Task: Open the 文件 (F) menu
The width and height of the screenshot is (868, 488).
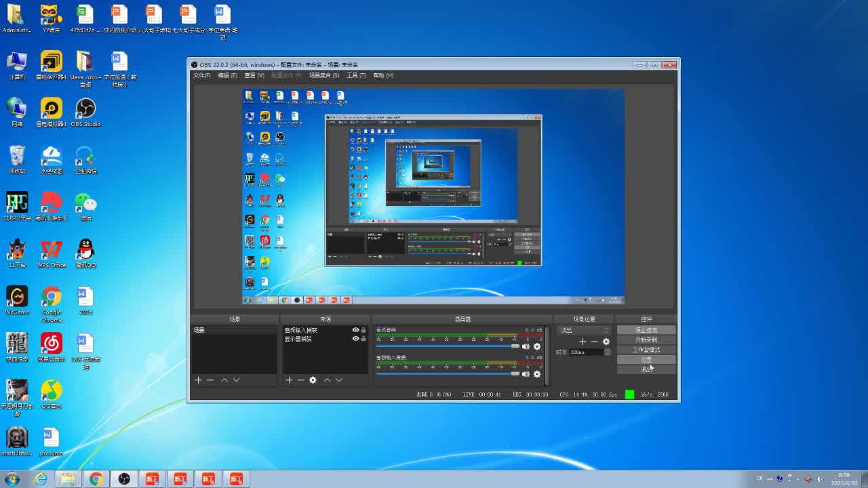Action: click(x=202, y=75)
